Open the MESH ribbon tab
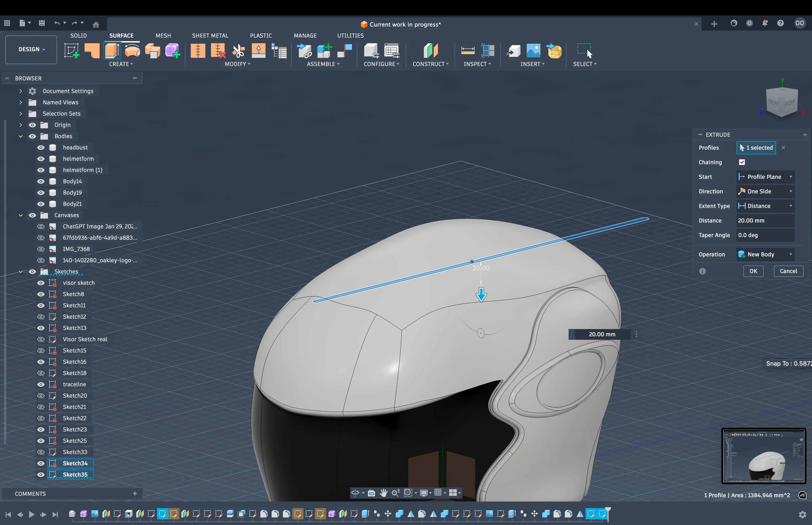This screenshot has height=525, width=812. click(163, 35)
